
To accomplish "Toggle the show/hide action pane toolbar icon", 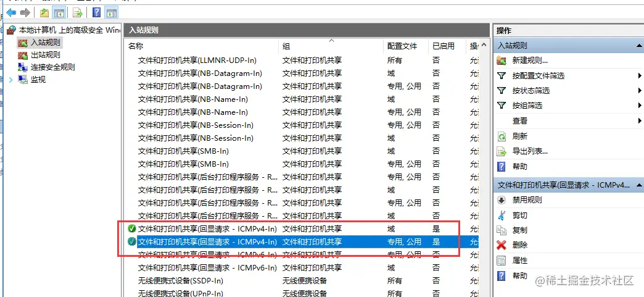I will (111, 13).
